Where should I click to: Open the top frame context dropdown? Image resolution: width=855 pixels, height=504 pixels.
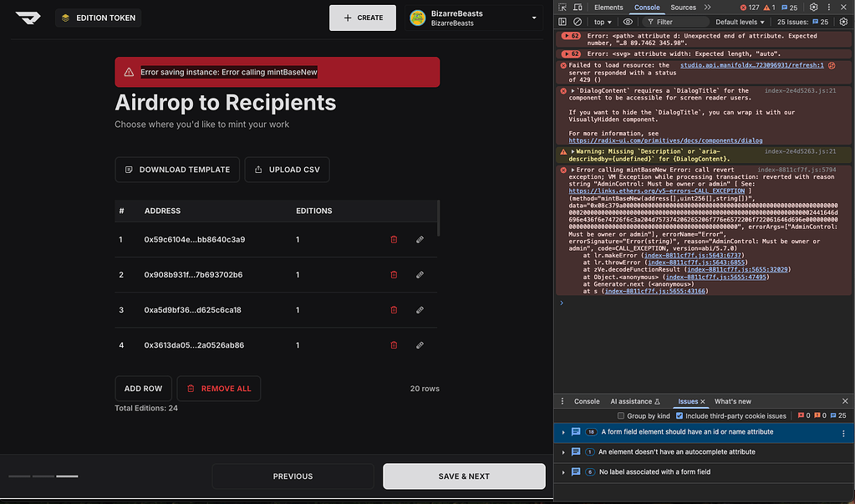602,21
